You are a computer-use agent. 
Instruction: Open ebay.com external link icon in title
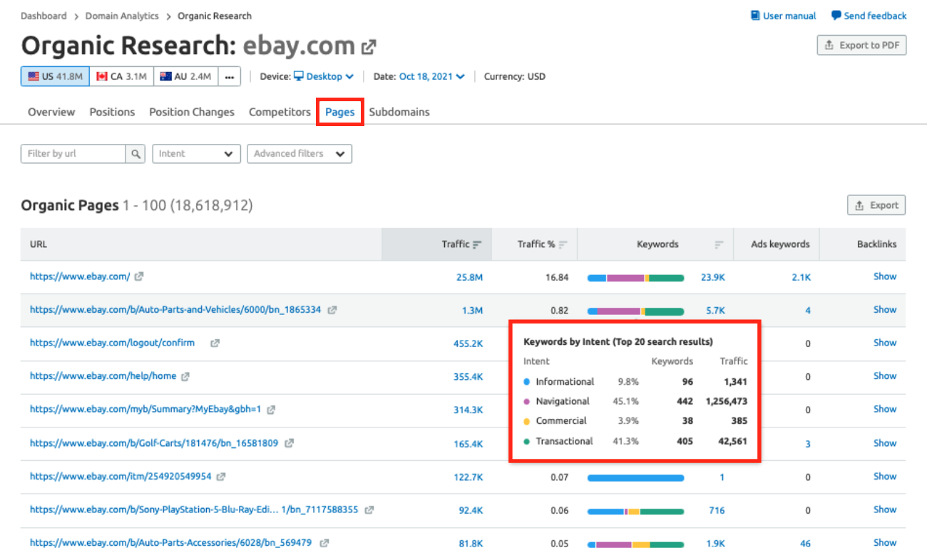pos(369,47)
